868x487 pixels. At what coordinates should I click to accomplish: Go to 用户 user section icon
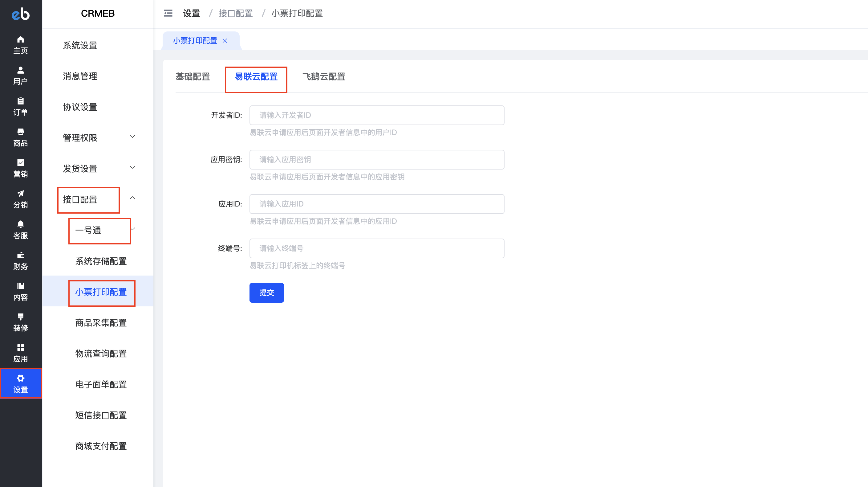pyautogui.click(x=21, y=71)
